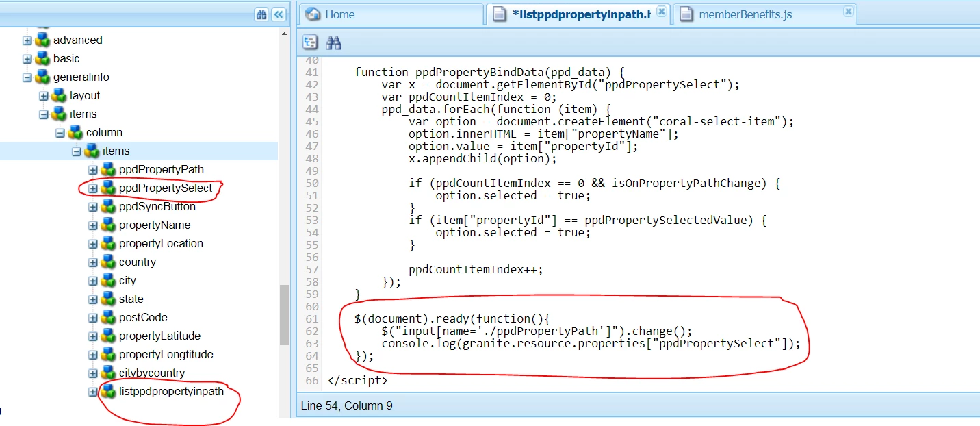Select the generalinfo tree item

point(81,77)
